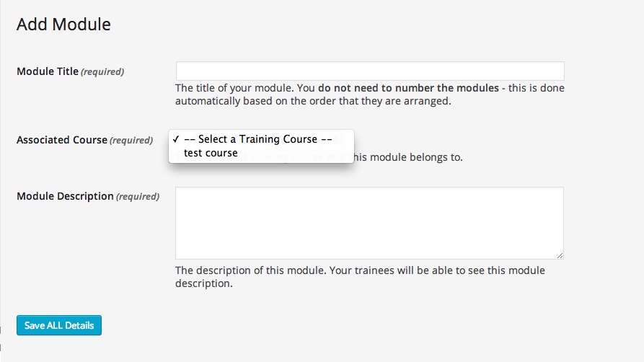
Task: Click bold "do not need to number the modules" text
Action: [x=408, y=88]
